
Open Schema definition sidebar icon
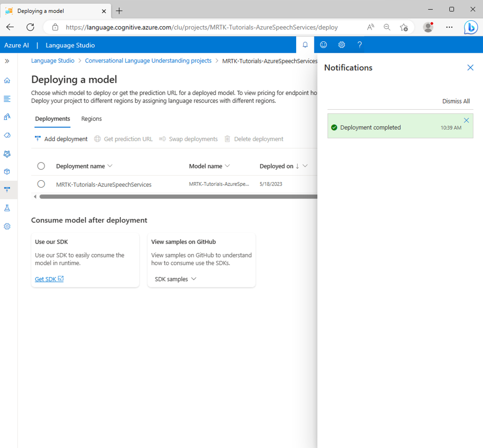[x=7, y=99]
